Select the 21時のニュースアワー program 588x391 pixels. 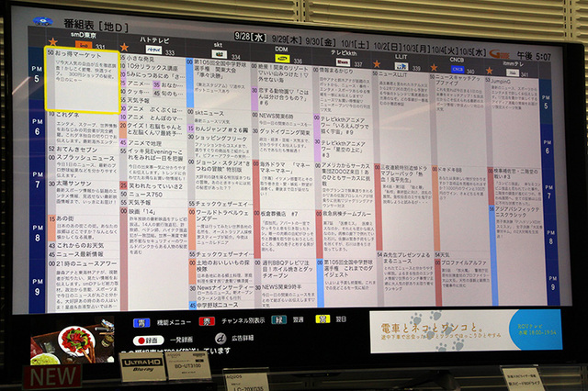(83, 285)
